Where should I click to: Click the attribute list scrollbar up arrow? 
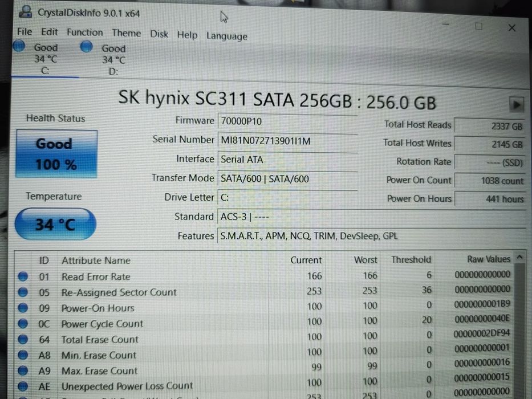tap(519, 258)
